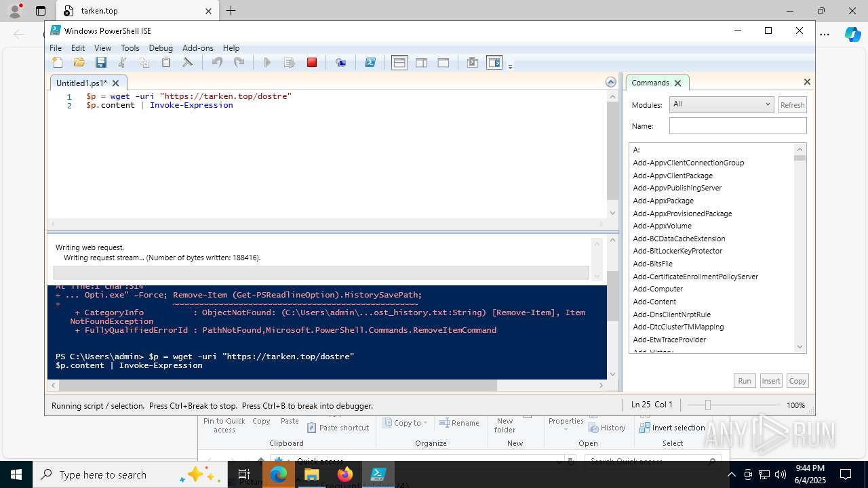The height and width of the screenshot is (488, 868).
Task: Show the script pane maximized icon
Action: 443,62
